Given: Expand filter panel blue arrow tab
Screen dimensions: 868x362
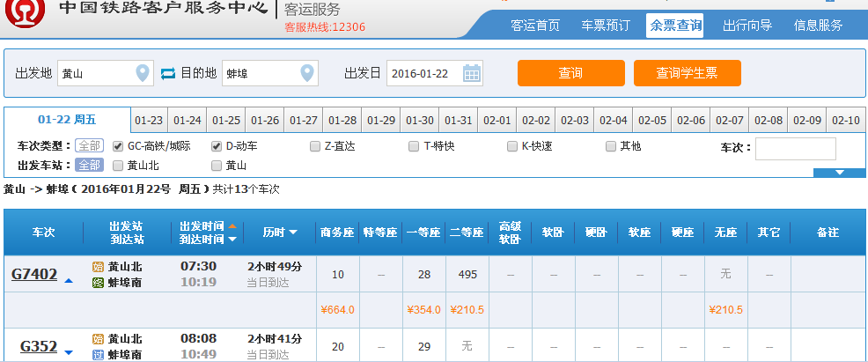Looking at the screenshot, I should pyautogui.click(x=840, y=173).
